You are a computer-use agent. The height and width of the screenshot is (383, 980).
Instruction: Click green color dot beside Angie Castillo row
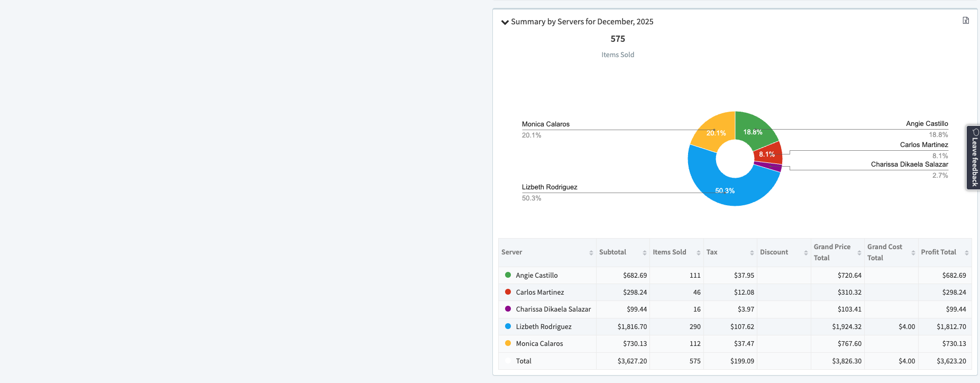point(508,275)
